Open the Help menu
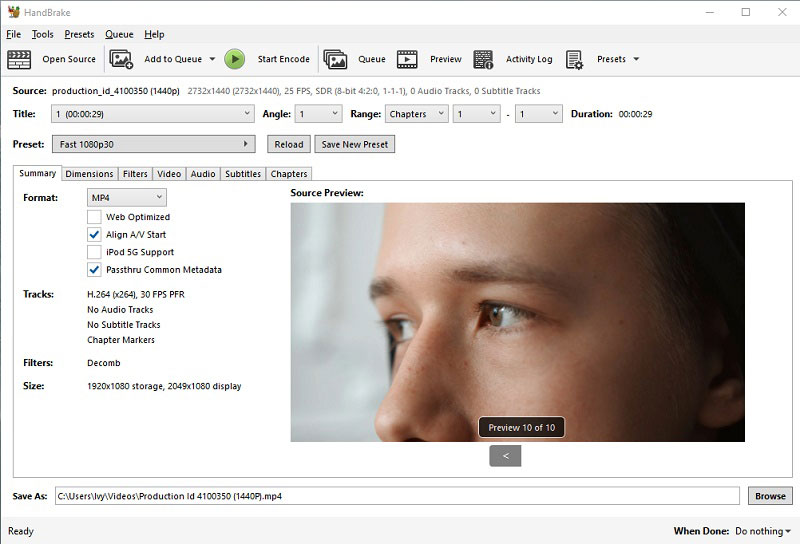800x544 pixels. (x=154, y=34)
